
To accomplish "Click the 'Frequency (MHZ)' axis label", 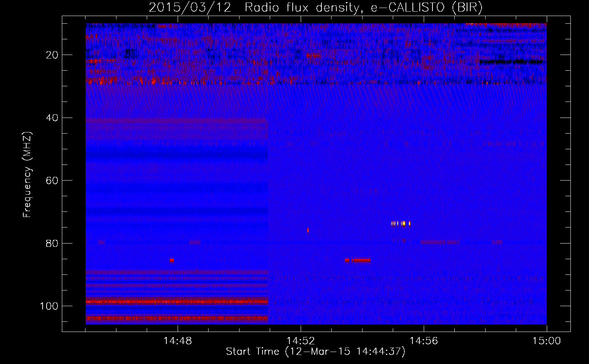I will pyautogui.click(x=27, y=175).
